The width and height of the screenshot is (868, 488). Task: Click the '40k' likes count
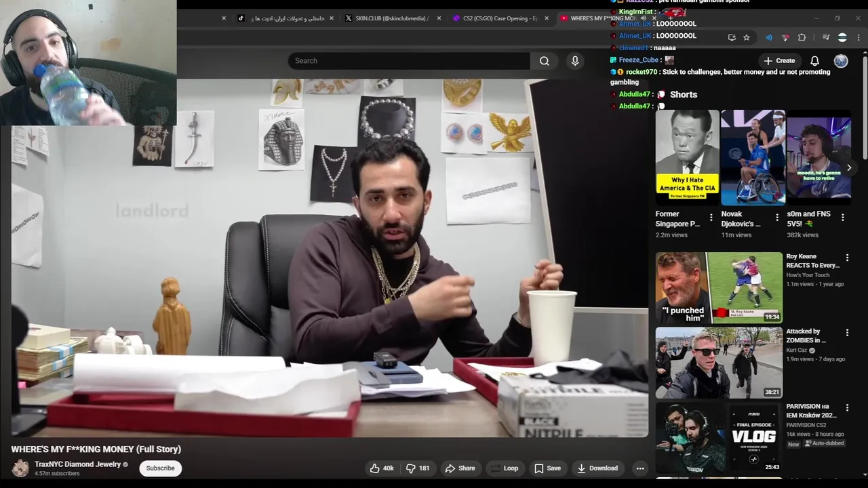388,468
